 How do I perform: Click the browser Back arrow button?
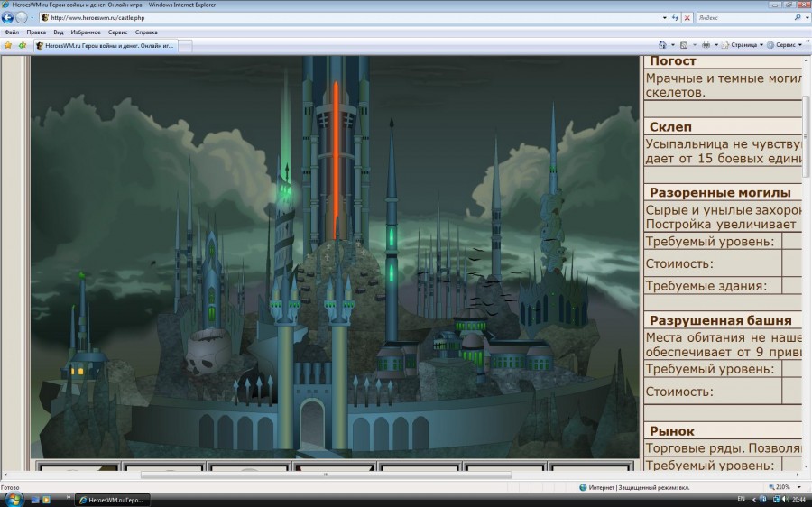[x=7, y=18]
